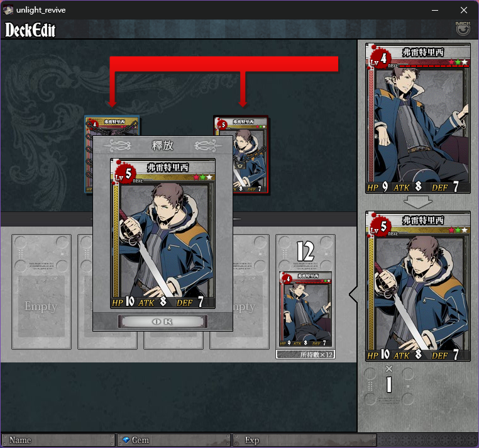Viewport: 479px width, 448px height.
Task: Click the large card in release dialog
Action: coord(163,233)
